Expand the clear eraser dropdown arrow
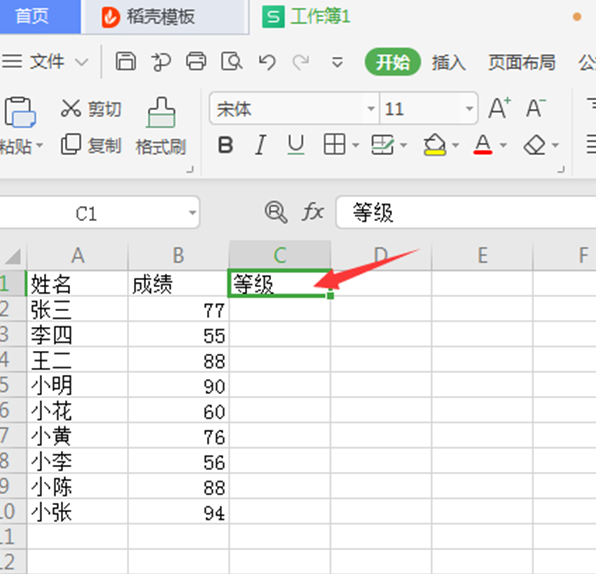The width and height of the screenshot is (596, 574). coord(555,145)
